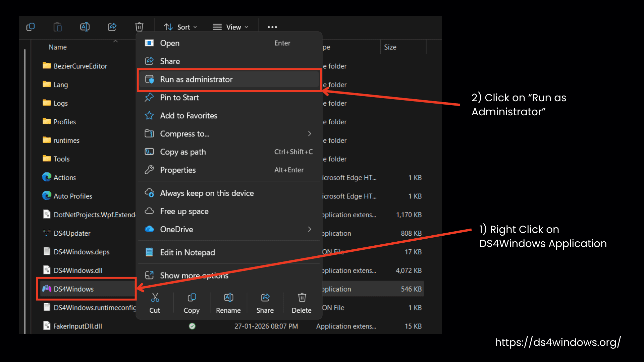Click the Edge icon beside Actions
The image size is (644, 362).
(47, 177)
